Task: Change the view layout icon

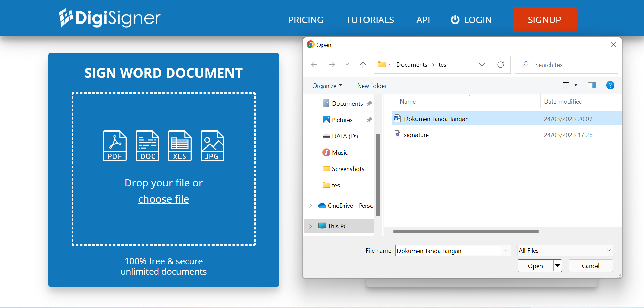Action: 566,85
